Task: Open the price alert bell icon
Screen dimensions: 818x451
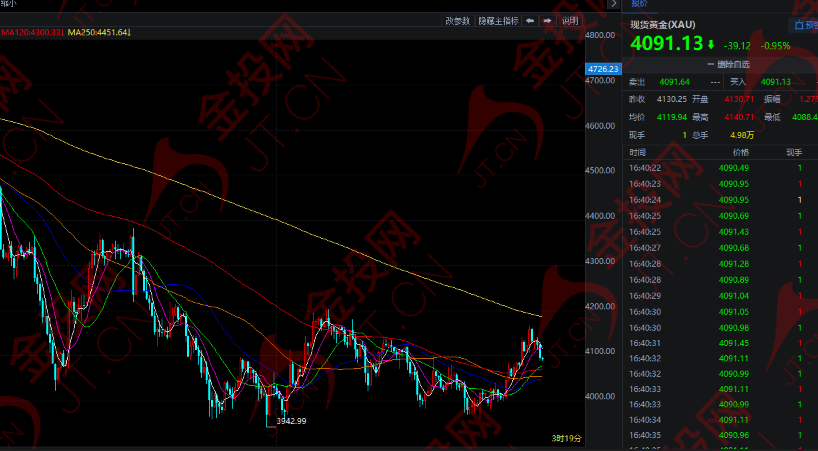Action: 798,25
